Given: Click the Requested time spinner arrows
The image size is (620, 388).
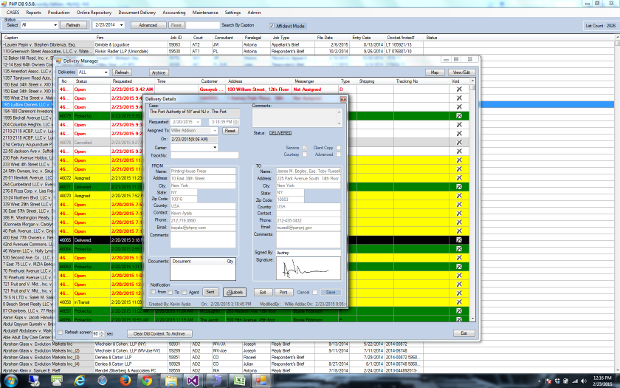Looking at the screenshot, I should [236, 122].
